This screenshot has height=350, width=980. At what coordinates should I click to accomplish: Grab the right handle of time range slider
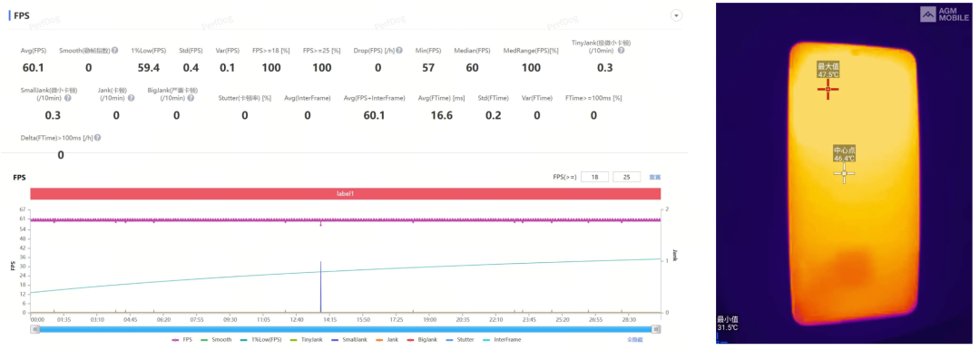coord(656,329)
